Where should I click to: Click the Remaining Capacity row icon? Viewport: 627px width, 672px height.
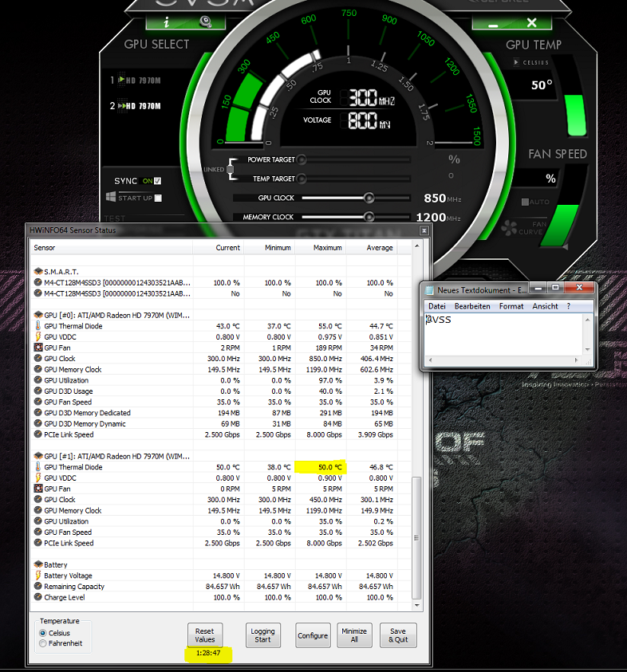[x=38, y=586]
